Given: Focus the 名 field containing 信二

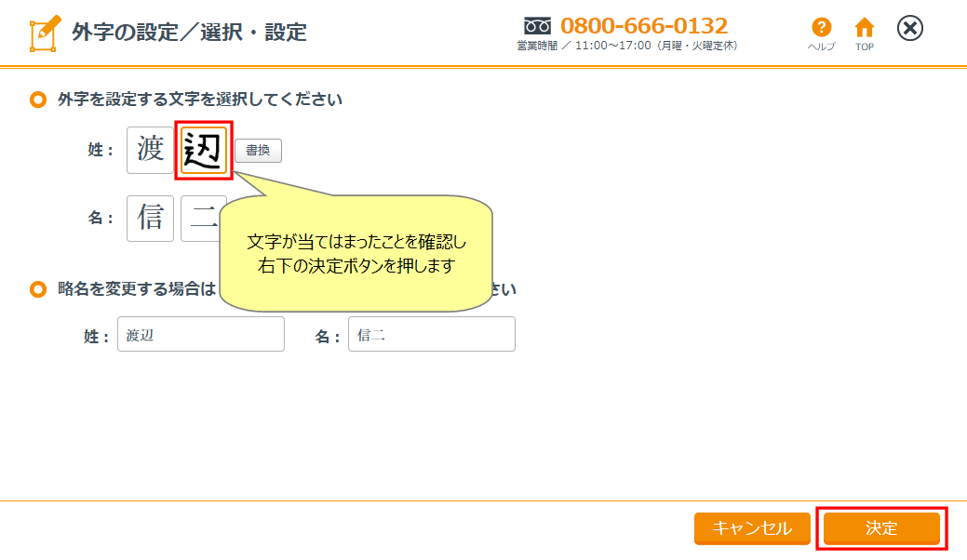Looking at the screenshot, I should [432, 334].
